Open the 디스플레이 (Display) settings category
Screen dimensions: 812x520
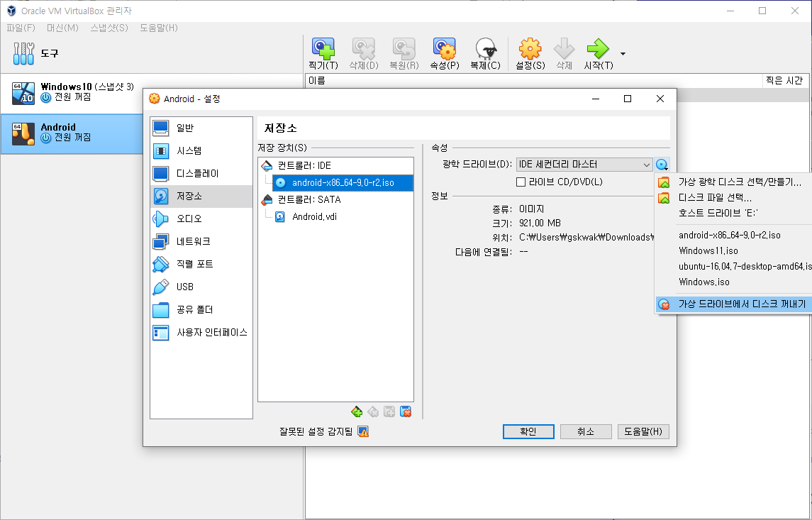pyautogui.click(x=201, y=174)
